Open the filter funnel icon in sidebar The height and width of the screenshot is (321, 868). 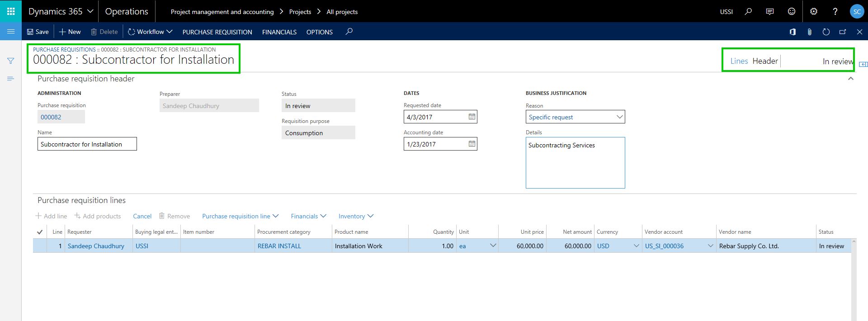(x=11, y=61)
